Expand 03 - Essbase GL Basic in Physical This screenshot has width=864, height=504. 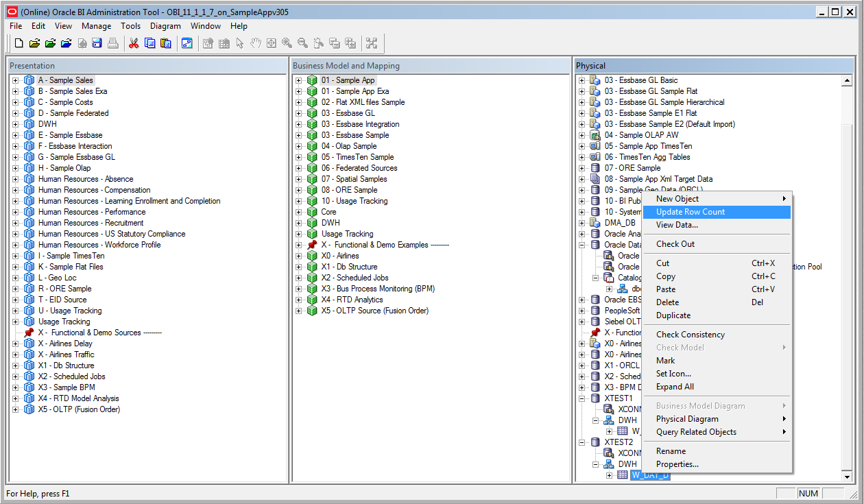coord(582,80)
